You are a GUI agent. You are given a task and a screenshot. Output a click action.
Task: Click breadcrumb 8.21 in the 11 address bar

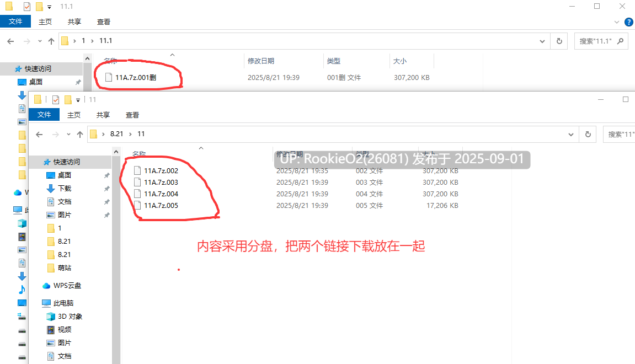[116, 134]
